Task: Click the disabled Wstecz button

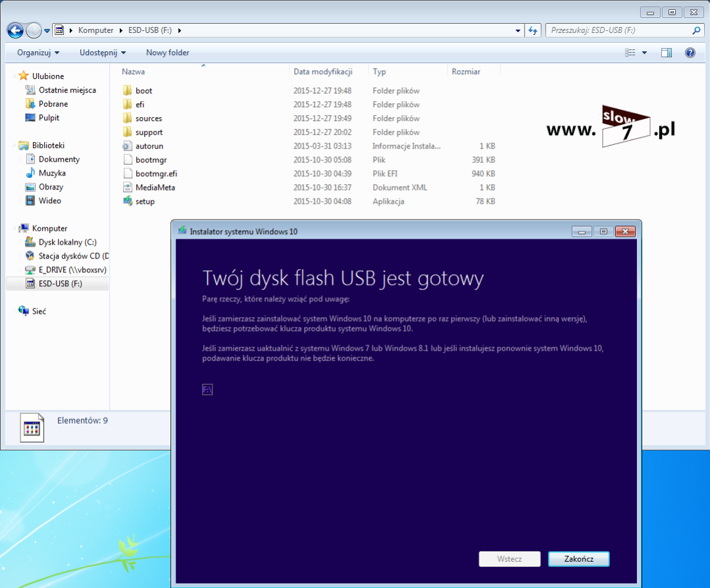Action: 509,559
